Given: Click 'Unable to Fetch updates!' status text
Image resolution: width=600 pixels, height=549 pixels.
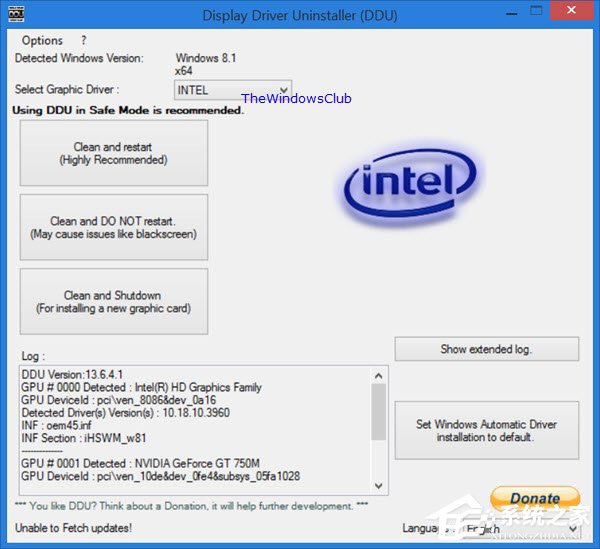Looking at the screenshot, I should (x=73, y=528).
